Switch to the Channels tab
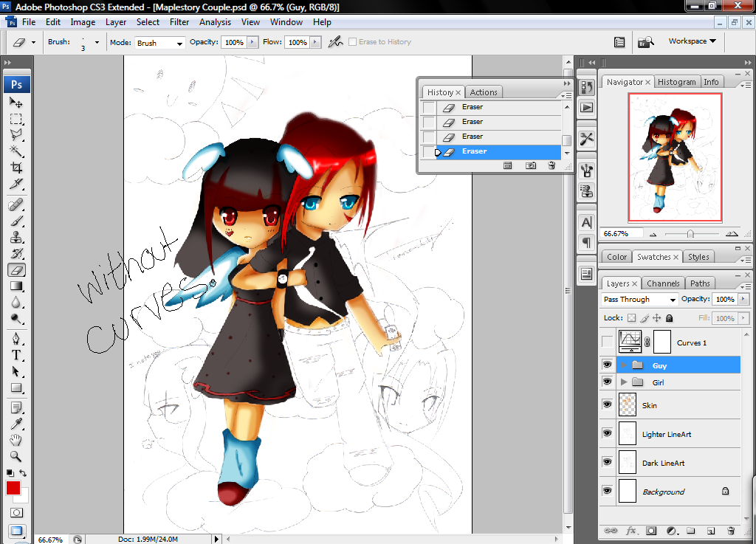 tap(663, 283)
